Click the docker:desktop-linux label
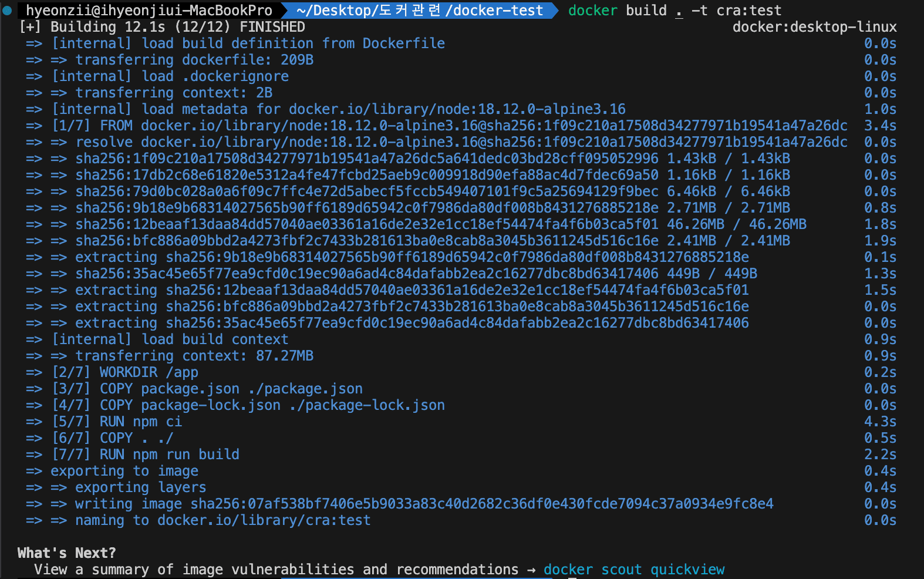The height and width of the screenshot is (579, 924). coord(814,27)
